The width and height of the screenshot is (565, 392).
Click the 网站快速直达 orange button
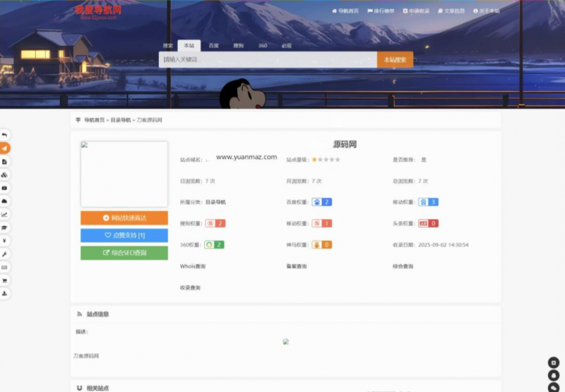click(x=124, y=218)
